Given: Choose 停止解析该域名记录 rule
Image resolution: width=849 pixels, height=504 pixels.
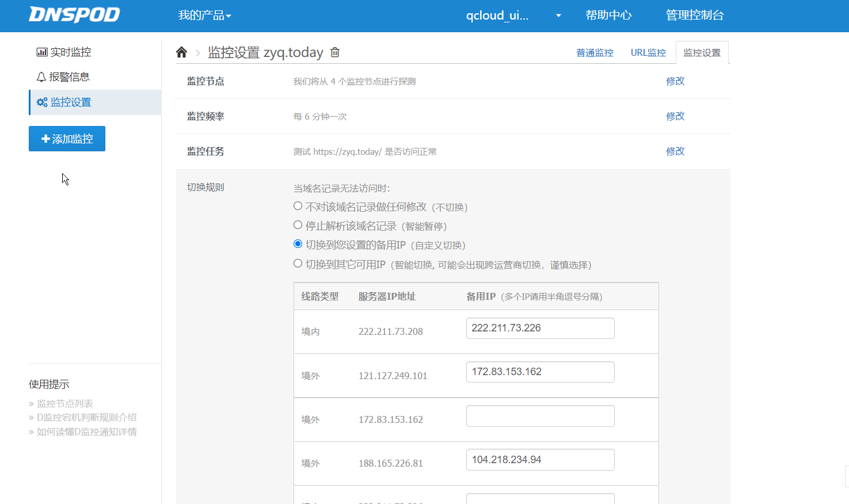Looking at the screenshot, I should [298, 224].
